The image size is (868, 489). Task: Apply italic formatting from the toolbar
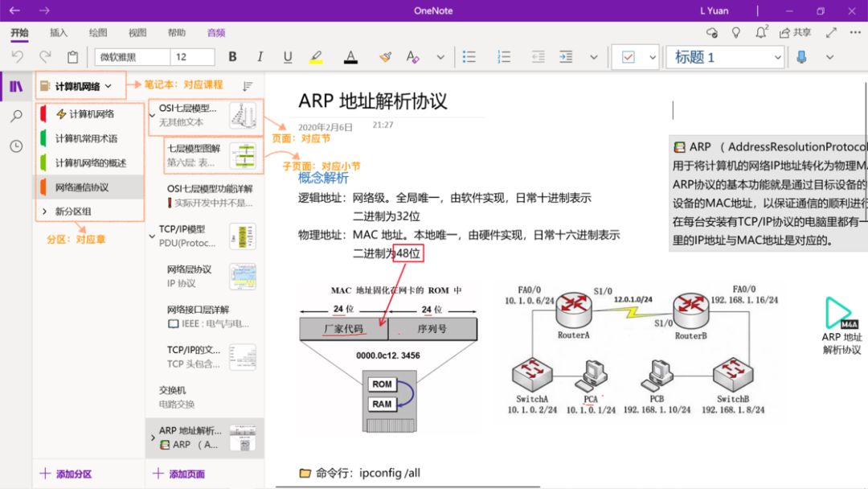click(x=260, y=57)
